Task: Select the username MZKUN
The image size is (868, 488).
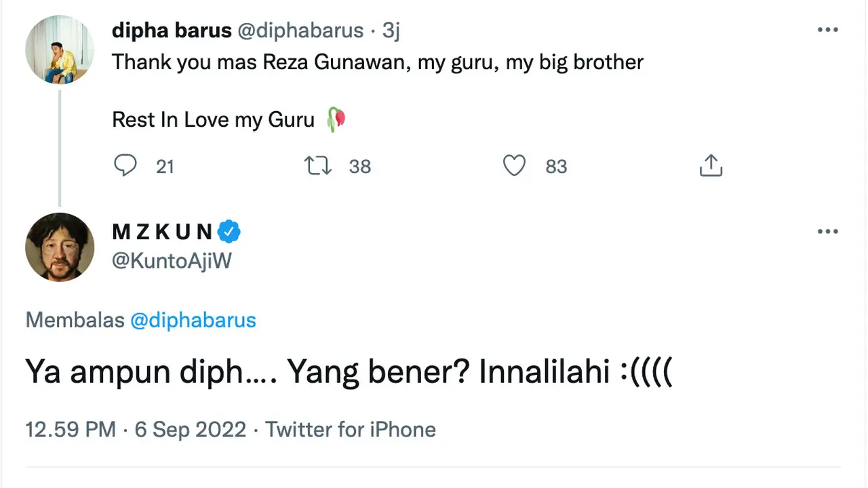Action: (x=163, y=231)
